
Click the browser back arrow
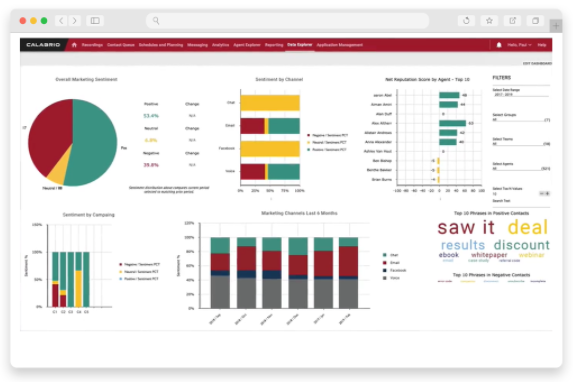click(x=61, y=20)
